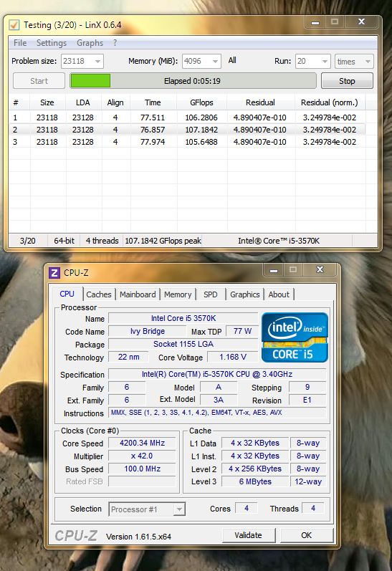This screenshot has height=571, width=392.
Task: Switch to the SPD tab
Action: point(211,294)
